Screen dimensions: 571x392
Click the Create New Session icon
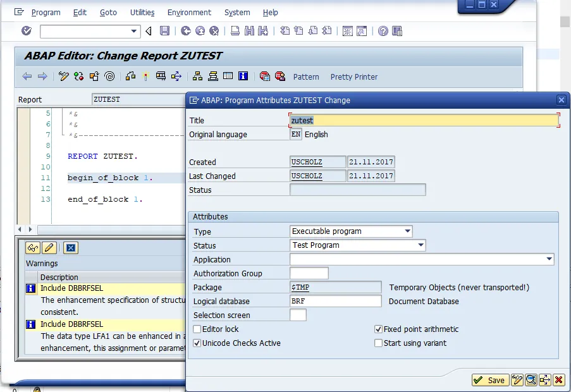(x=347, y=31)
